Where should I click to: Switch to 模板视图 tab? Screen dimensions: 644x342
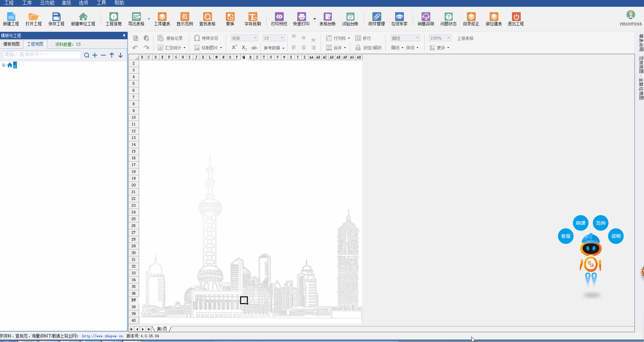click(x=12, y=44)
